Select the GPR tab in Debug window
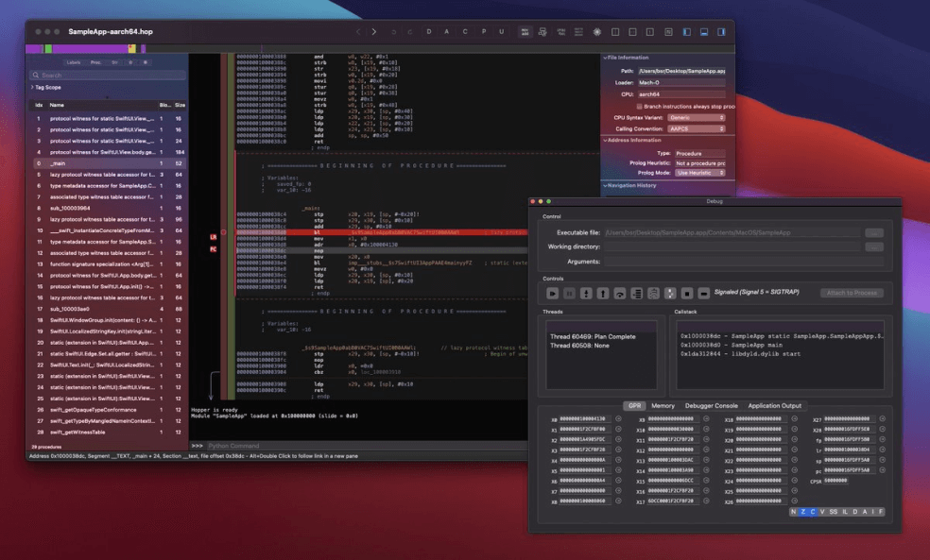Screen dimensions: 930x560 coord(634,406)
